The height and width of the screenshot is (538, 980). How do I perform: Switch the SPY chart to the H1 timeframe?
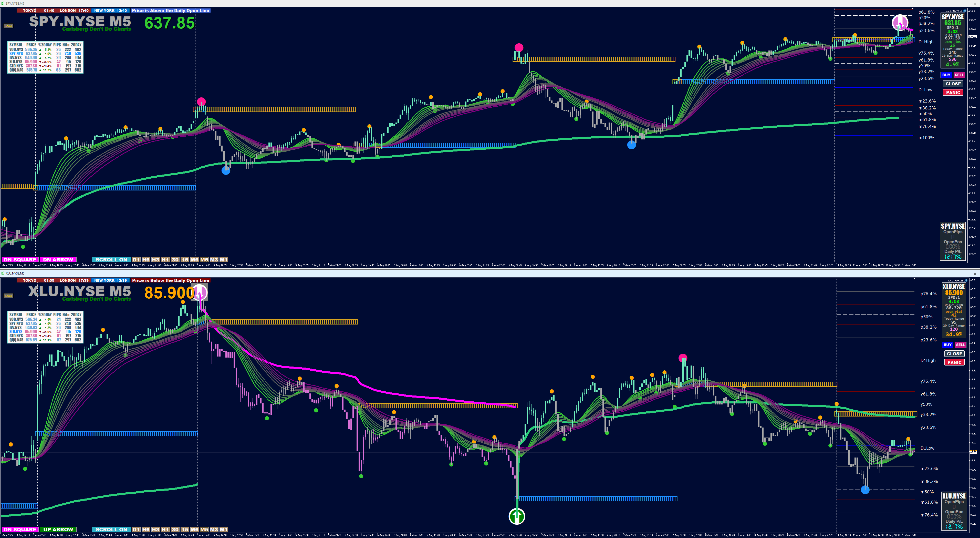[x=165, y=260]
